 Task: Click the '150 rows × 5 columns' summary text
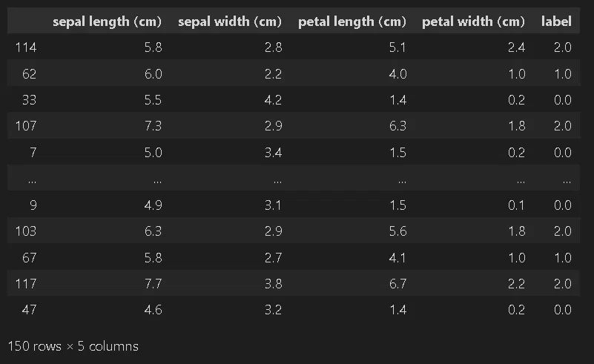click(73, 346)
